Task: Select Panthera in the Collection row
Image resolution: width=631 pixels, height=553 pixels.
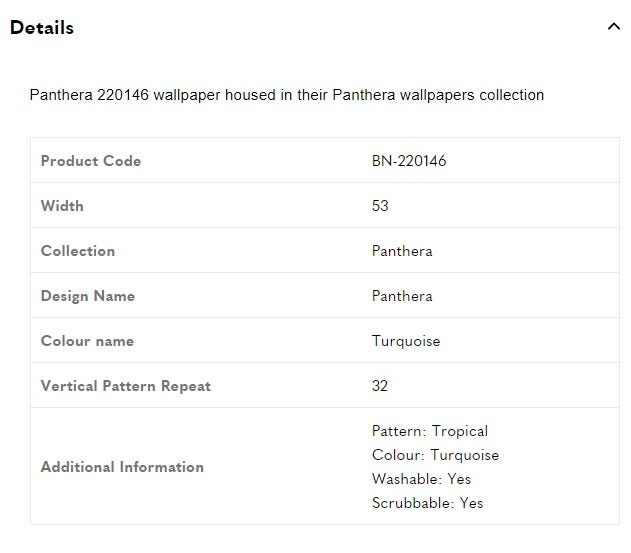Action: [402, 251]
